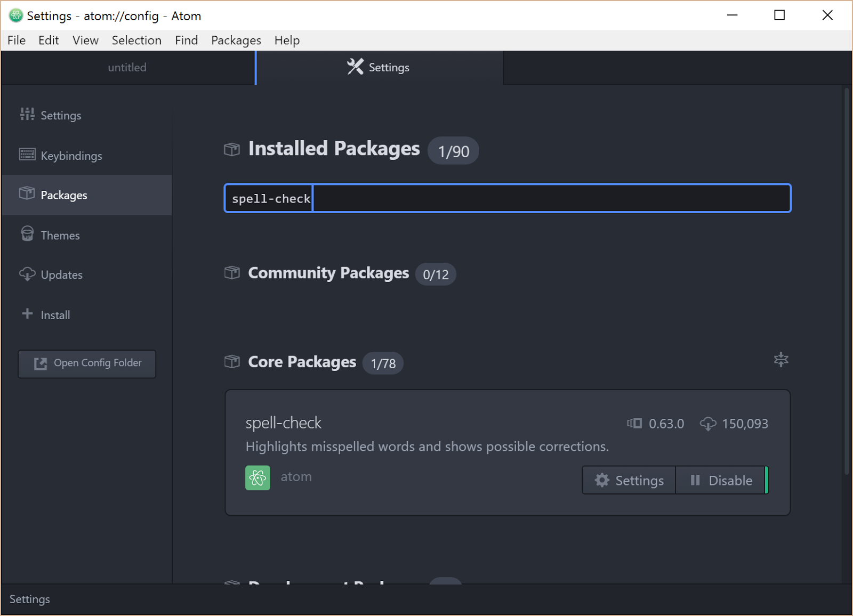
Task: Click the Keybindings keyboard icon
Action: (x=27, y=155)
